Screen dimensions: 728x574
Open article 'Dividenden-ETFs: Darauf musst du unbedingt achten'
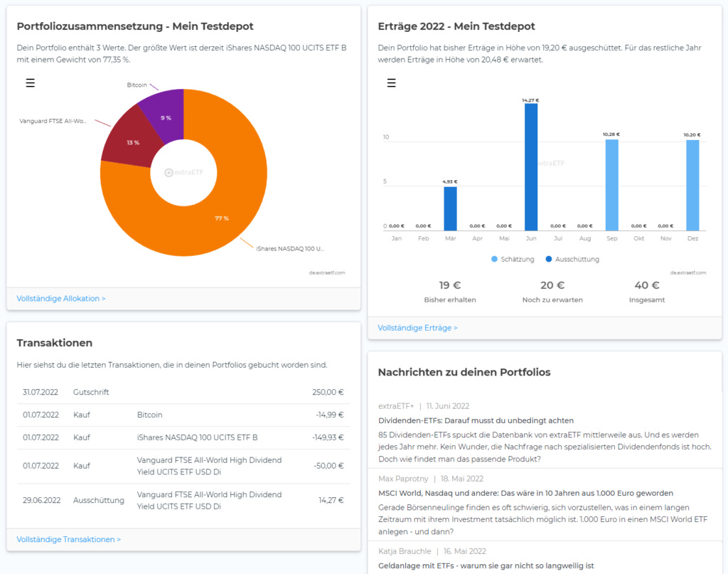476,420
